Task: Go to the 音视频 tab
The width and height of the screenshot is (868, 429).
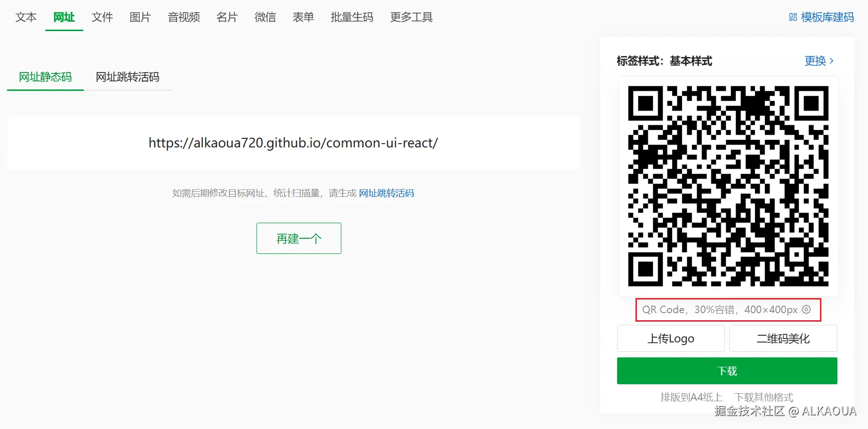Action: coord(184,17)
